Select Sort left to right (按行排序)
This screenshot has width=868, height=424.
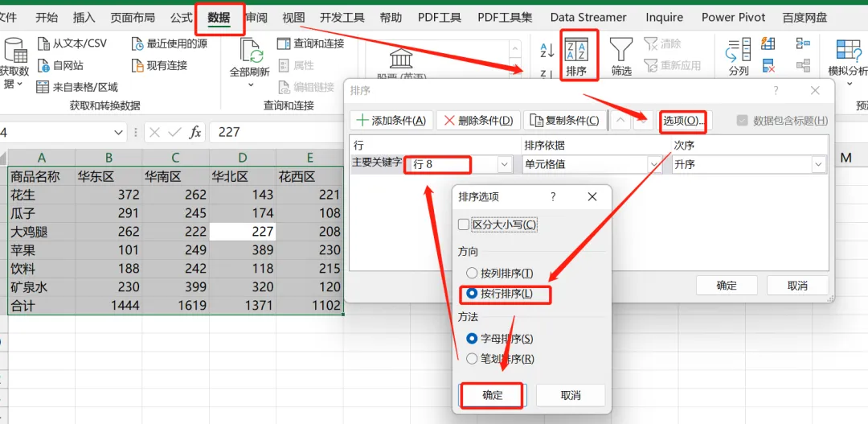(472, 294)
